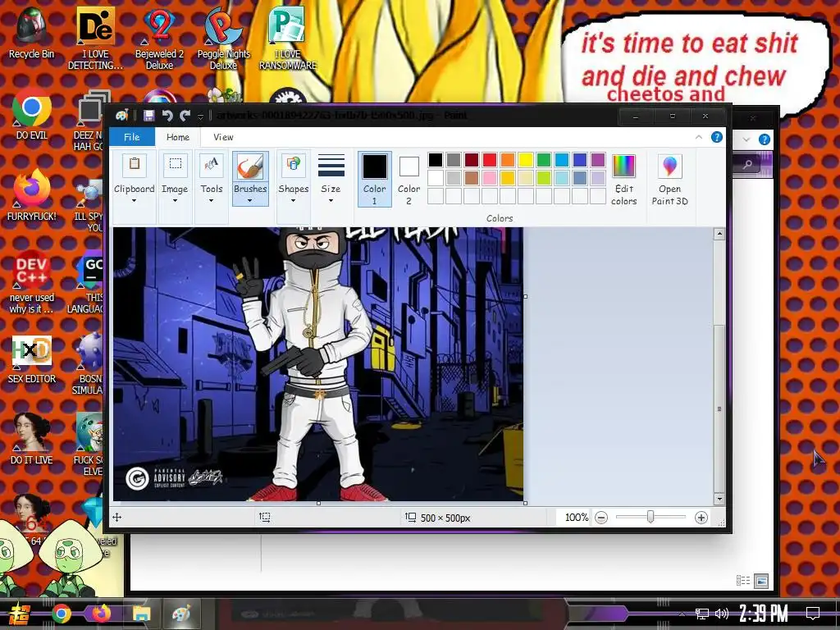The height and width of the screenshot is (630, 840).
Task: Redo the action in Paint
Action: (x=185, y=116)
